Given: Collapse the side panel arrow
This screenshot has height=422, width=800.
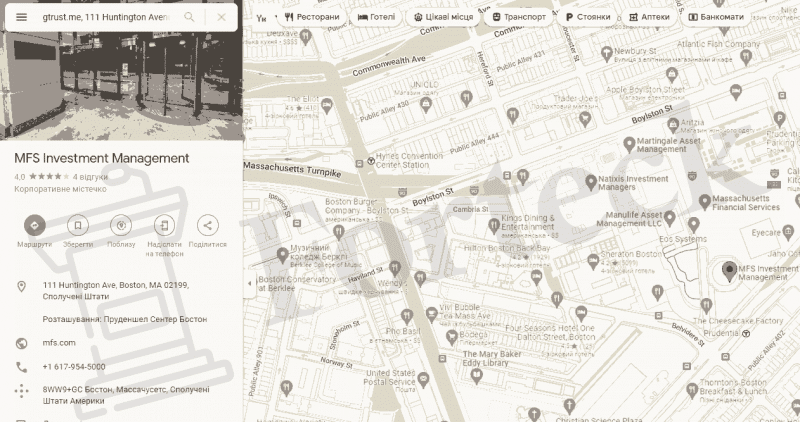Looking at the screenshot, I should pos(249,283).
